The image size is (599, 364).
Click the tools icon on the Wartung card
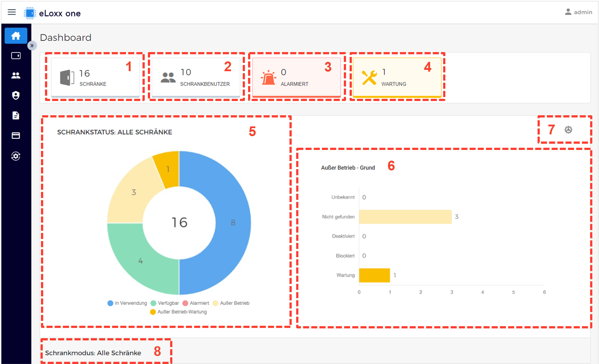click(369, 77)
